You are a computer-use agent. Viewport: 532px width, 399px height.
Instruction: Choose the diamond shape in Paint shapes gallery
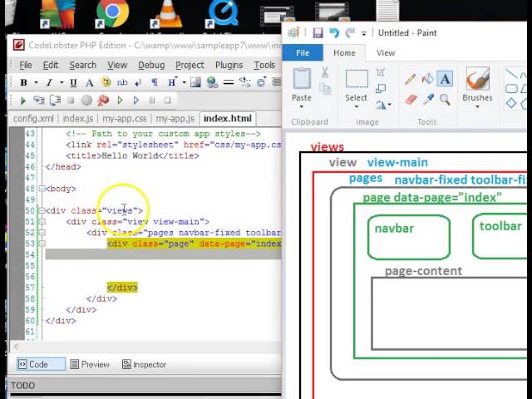click(x=511, y=103)
